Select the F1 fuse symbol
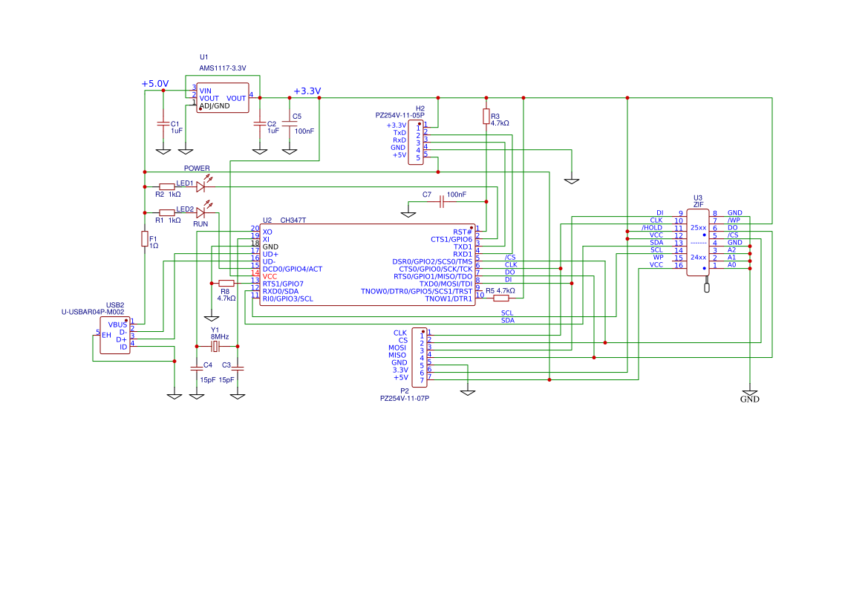 [x=145, y=238]
